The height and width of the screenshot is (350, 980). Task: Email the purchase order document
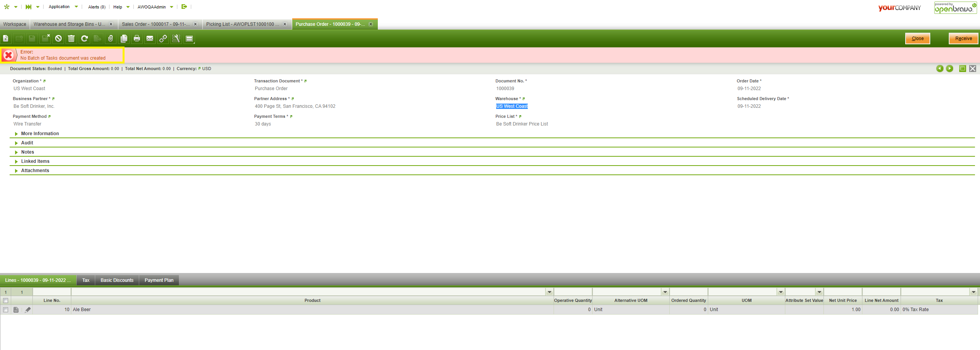point(150,39)
